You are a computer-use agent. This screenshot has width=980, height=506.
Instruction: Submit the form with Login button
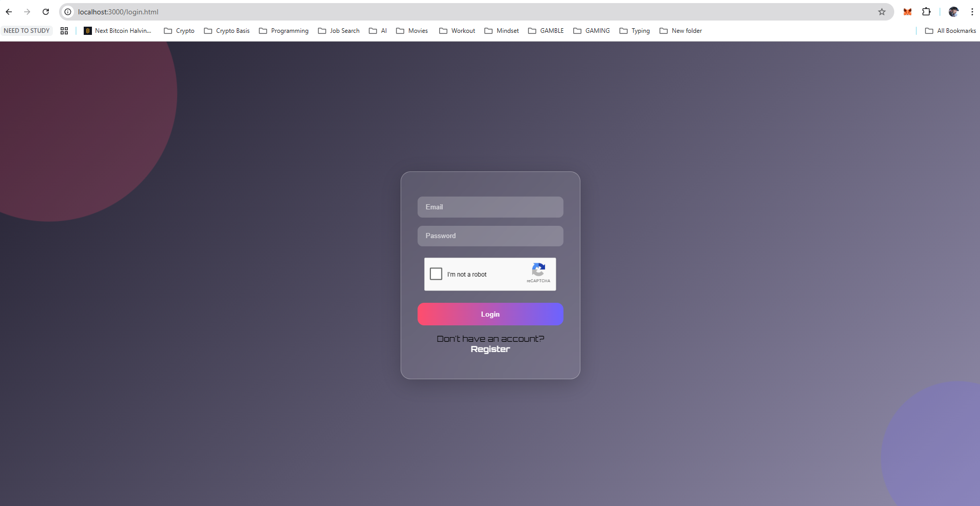491,314
